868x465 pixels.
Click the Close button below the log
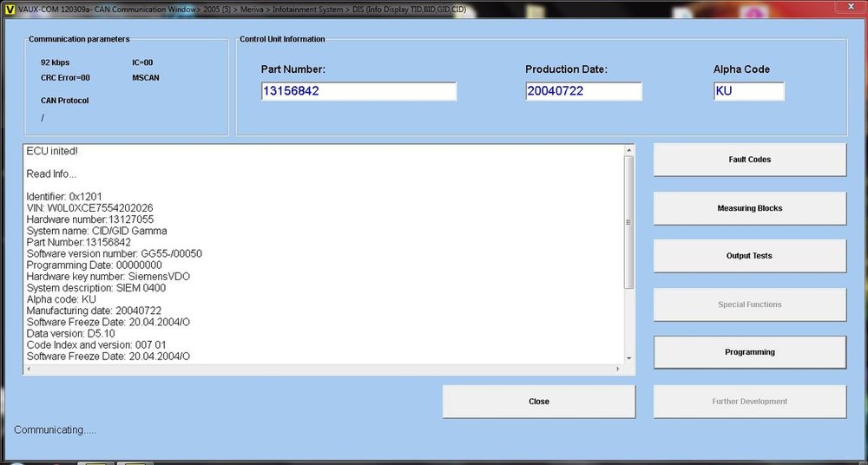pyautogui.click(x=538, y=402)
